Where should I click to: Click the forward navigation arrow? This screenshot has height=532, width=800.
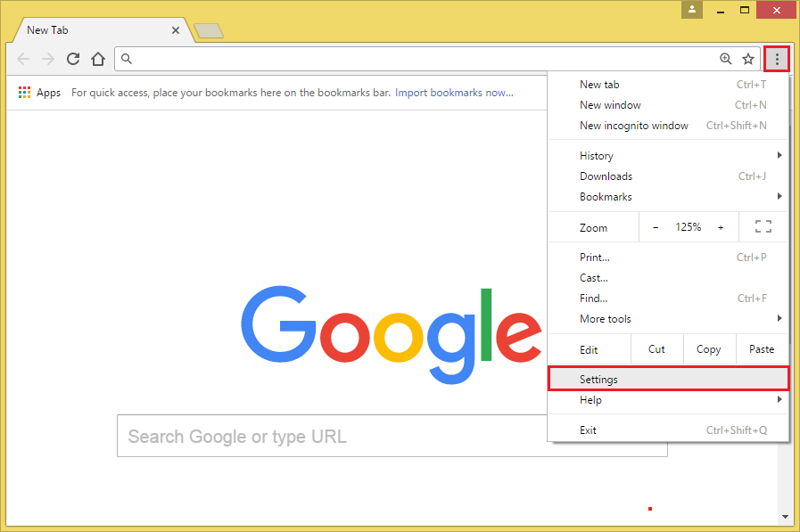pos(48,59)
